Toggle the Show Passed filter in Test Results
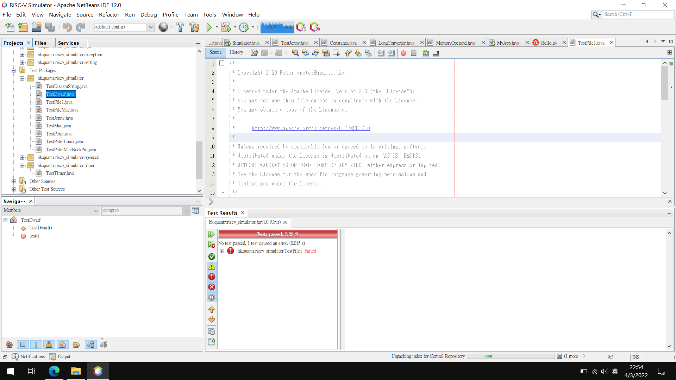 [x=211, y=257]
